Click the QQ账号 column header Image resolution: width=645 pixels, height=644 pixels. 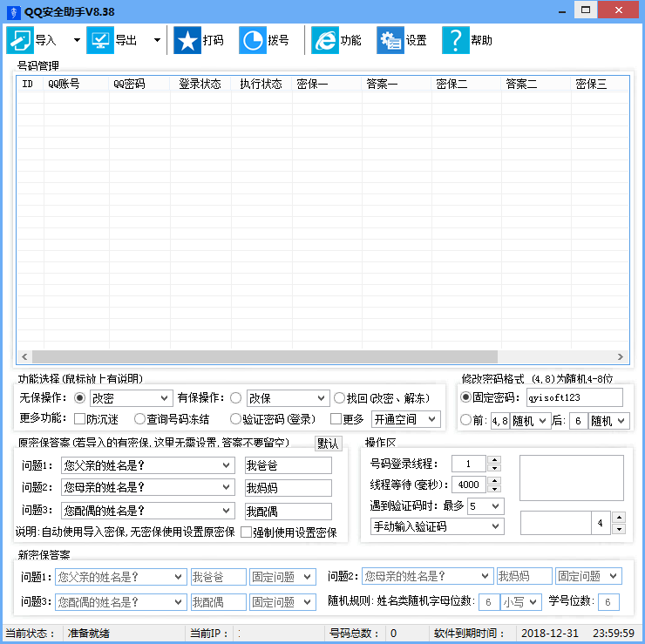[x=76, y=84]
